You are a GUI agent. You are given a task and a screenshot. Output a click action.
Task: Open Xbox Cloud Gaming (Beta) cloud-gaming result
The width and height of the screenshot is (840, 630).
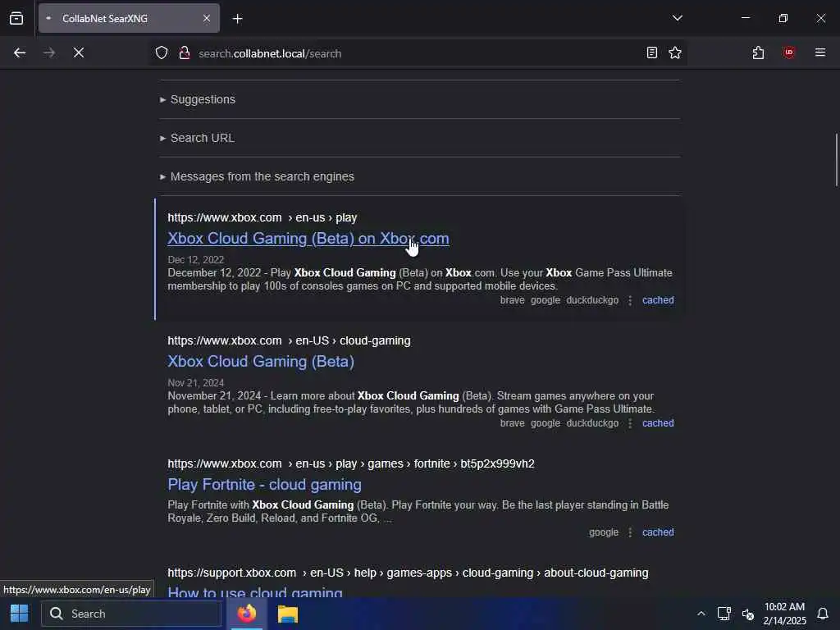click(261, 362)
